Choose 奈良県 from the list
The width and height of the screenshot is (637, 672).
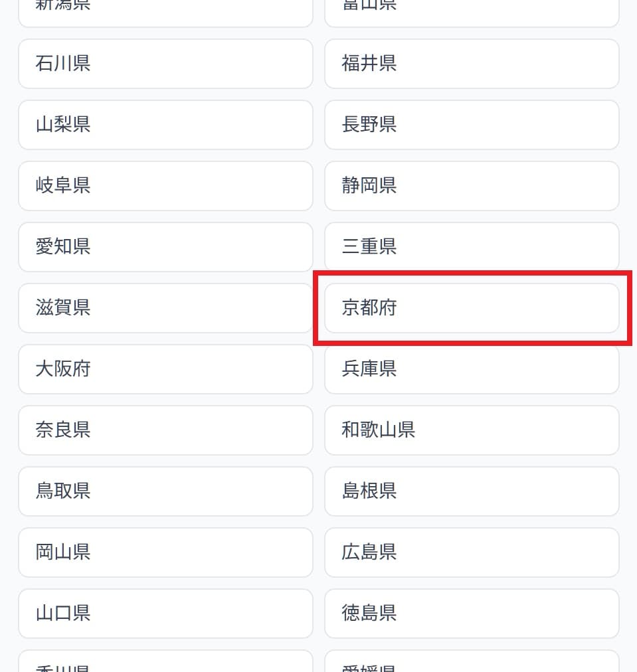[165, 430]
